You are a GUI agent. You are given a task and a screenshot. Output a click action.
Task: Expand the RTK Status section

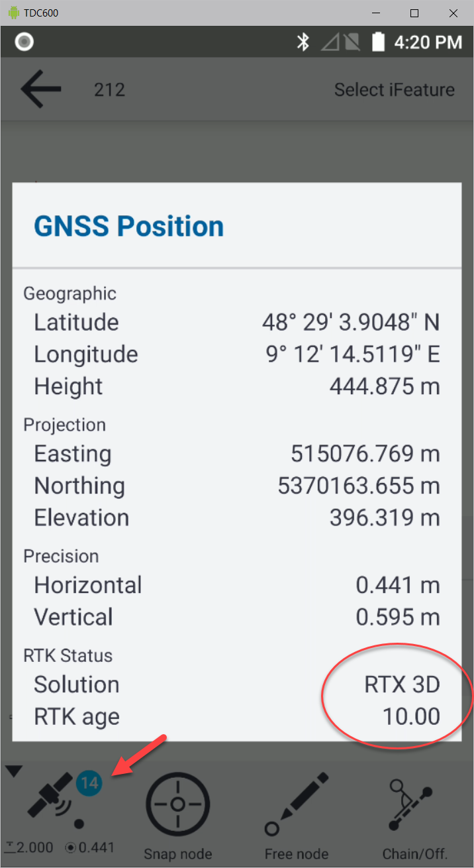[68, 655]
